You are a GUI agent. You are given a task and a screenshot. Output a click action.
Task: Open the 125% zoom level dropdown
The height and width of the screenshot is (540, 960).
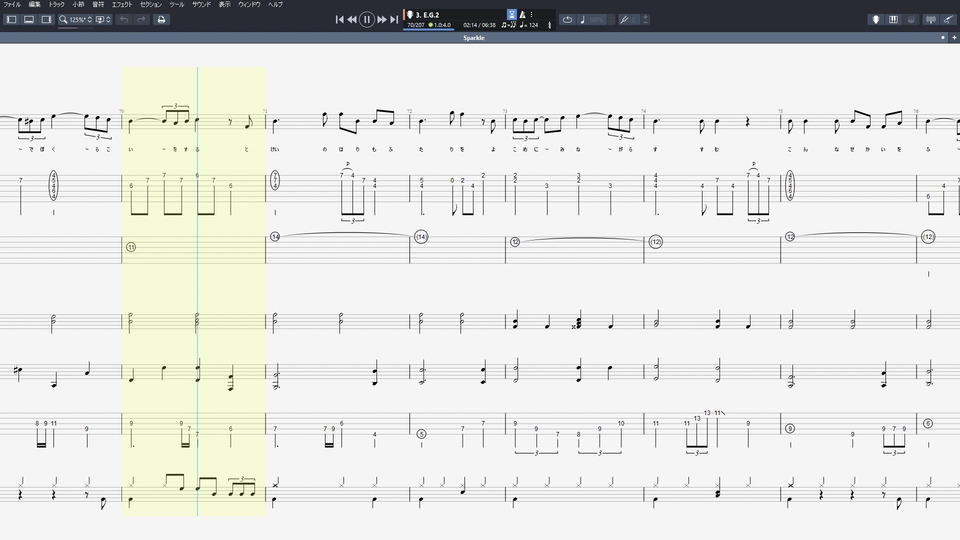click(x=80, y=20)
